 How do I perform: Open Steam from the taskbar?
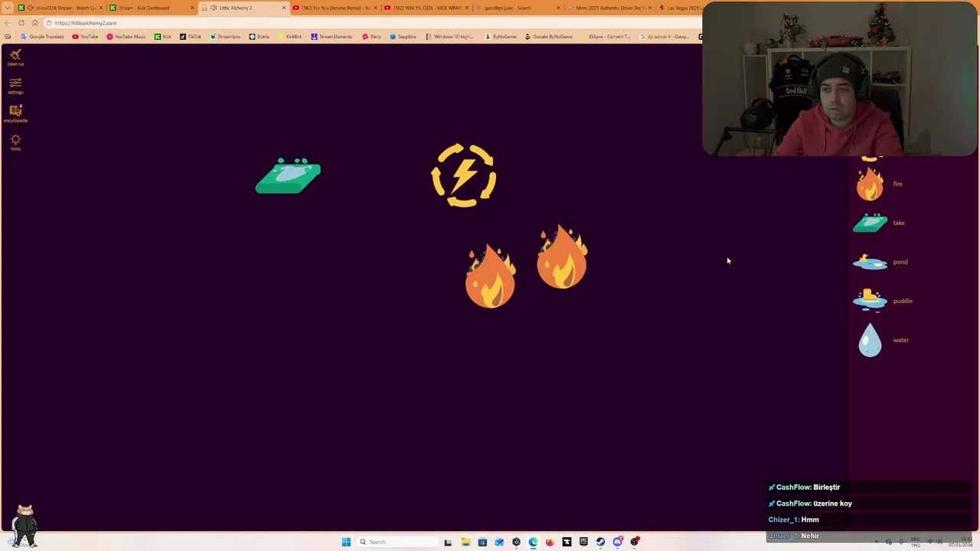(600, 542)
